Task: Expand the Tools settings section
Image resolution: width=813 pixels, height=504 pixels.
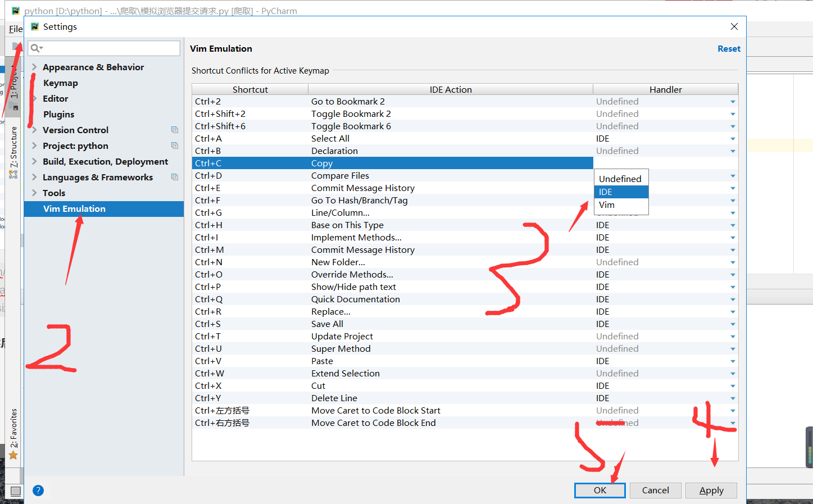Action: point(34,193)
